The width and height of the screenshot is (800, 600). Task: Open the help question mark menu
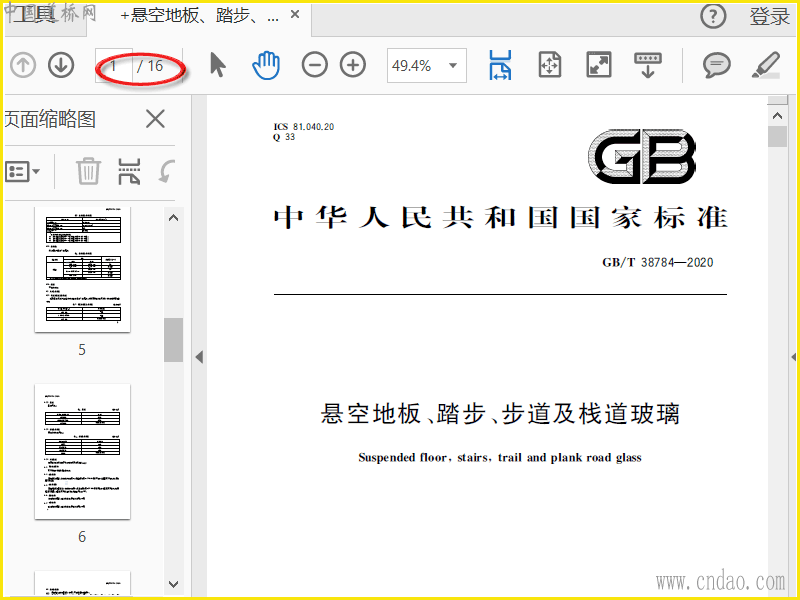point(713,16)
